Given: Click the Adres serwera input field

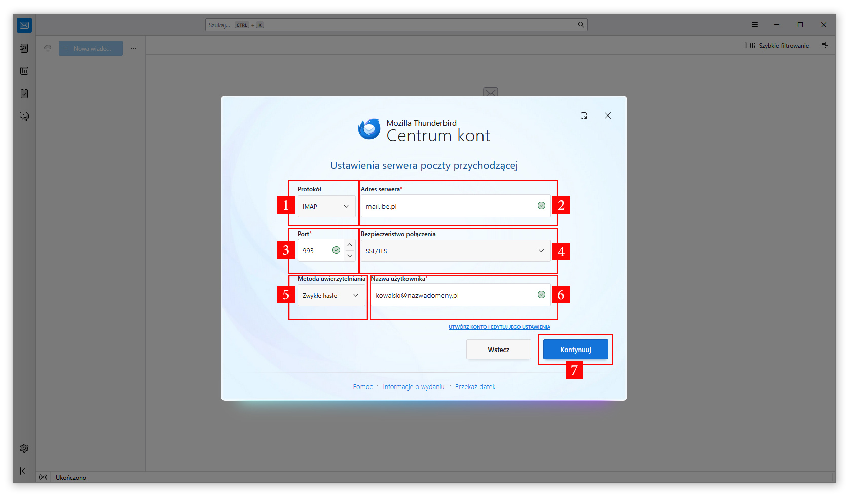Looking at the screenshot, I should coord(449,206).
